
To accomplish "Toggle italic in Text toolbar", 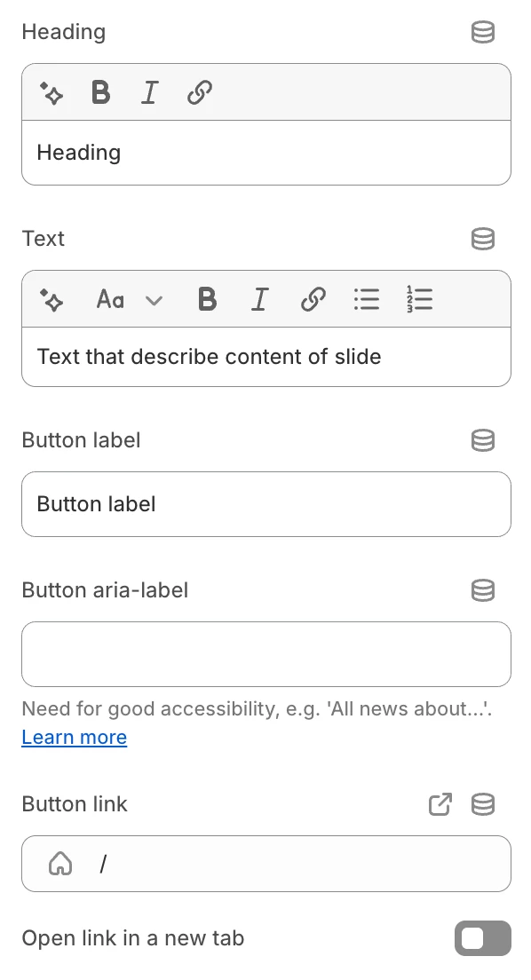I will (259, 299).
